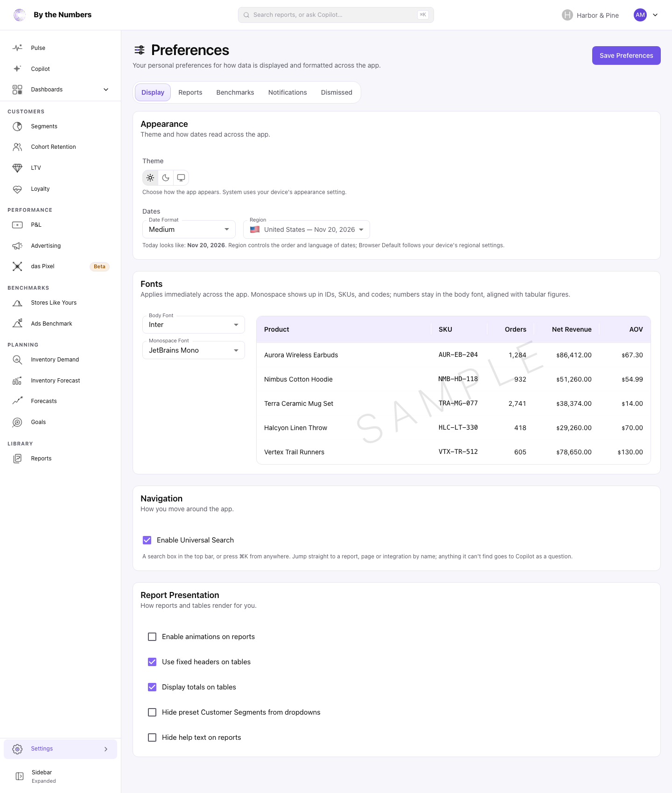Click the LTV diamond icon
The height and width of the screenshot is (793, 672).
tap(17, 168)
